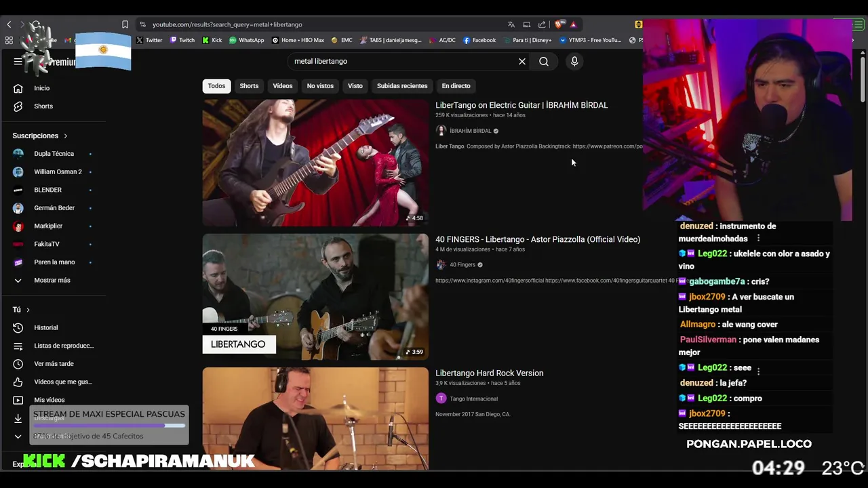The width and height of the screenshot is (868, 488).
Task: Click the 'LiberTango on Electric Guitar' title
Action: 521,105
